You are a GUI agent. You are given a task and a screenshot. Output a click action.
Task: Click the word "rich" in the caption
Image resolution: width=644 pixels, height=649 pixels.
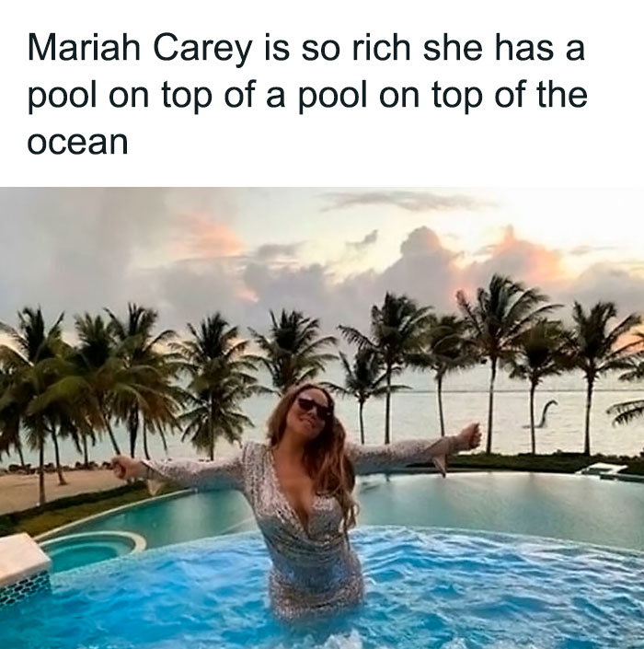[x=382, y=48]
